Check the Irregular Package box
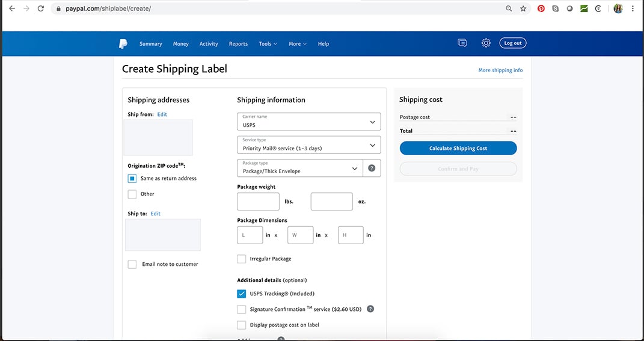Screen dimensions: 644x341 click(x=242, y=259)
